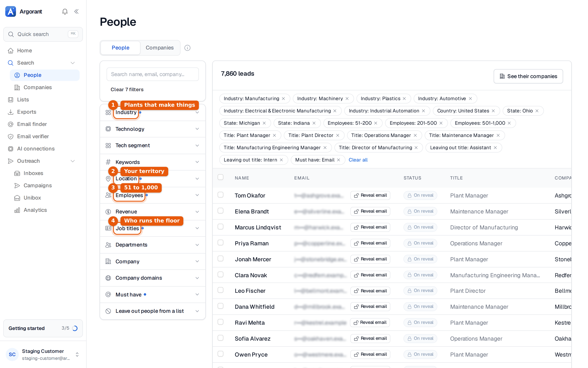The width and height of the screenshot is (588, 368).
Task: Expand the Company domains filter
Action: 153,278
